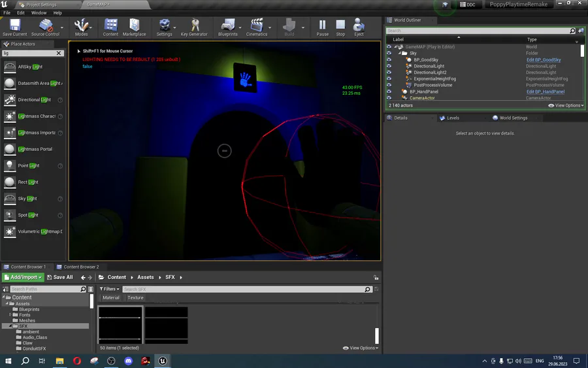
Task: Select Lightmass Importance actor entry
Action: pyautogui.click(x=33, y=133)
